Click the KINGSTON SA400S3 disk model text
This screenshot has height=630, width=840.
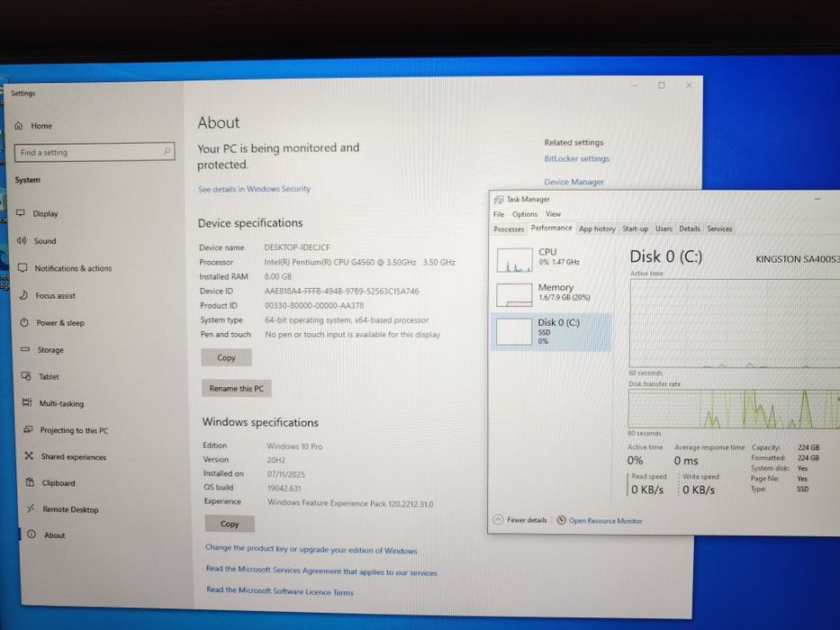[x=797, y=259]
